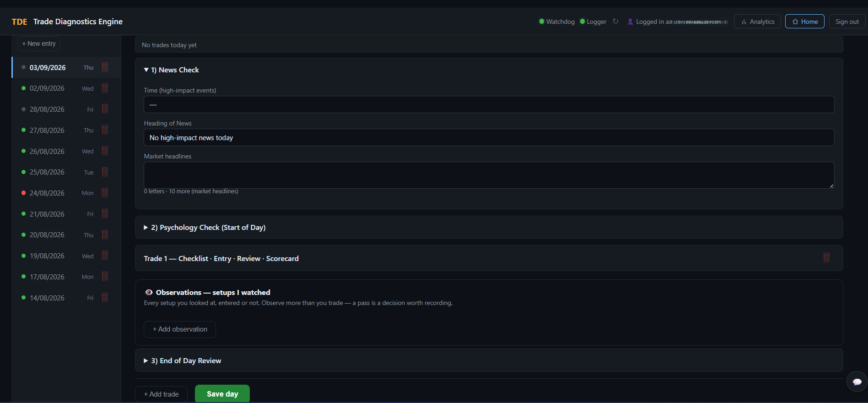This screenshot has height=403, width=868.
Task: Remove the 14/08/2026 entry with its trash icon
Action: tap(105, 298)
